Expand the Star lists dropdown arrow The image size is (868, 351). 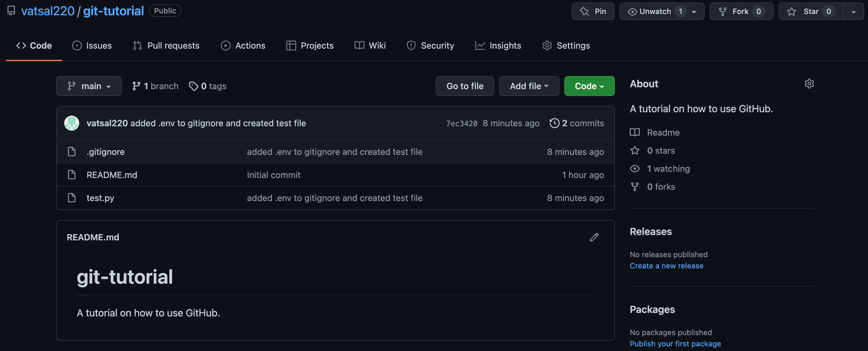[853, 12]
